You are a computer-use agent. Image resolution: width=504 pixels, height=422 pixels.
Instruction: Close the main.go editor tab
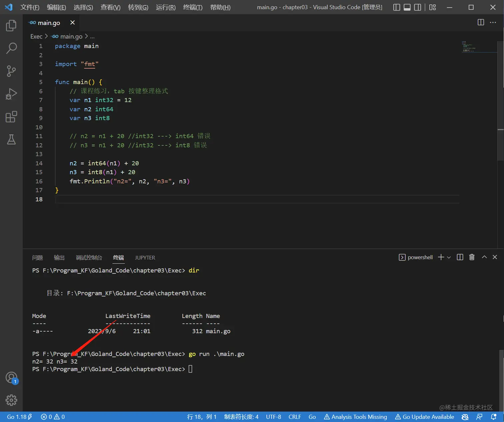point(72,22)
